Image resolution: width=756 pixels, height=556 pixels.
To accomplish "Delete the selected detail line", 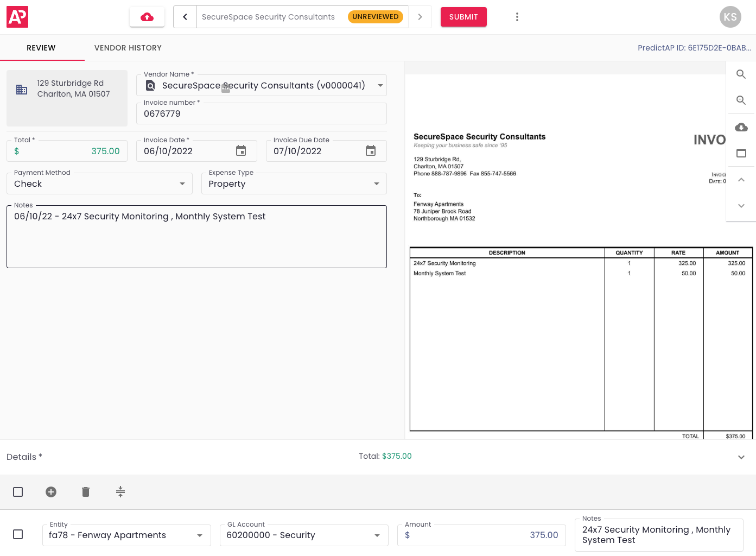I will [x=85, y=492].
